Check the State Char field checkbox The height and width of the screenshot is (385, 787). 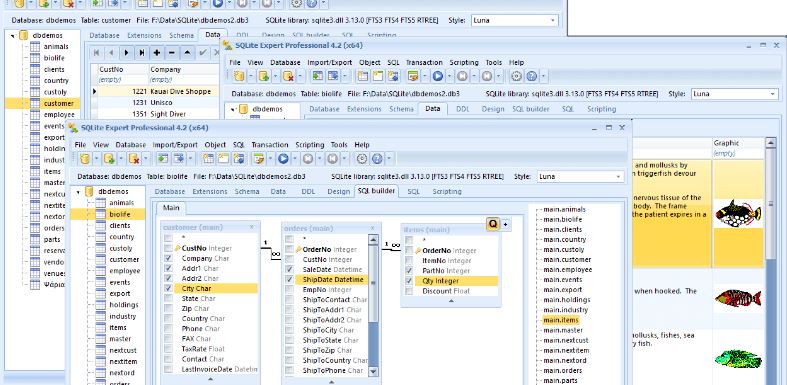(x=168, y=299)
